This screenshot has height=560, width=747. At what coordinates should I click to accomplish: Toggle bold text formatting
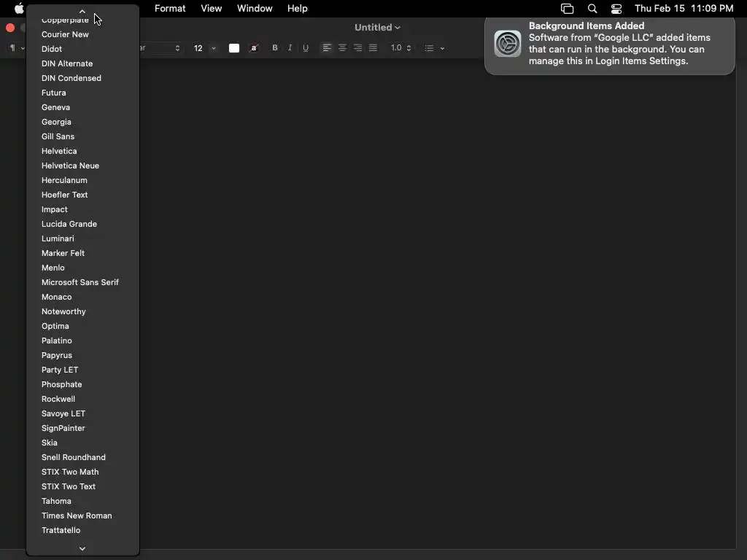tap(275, 47)
